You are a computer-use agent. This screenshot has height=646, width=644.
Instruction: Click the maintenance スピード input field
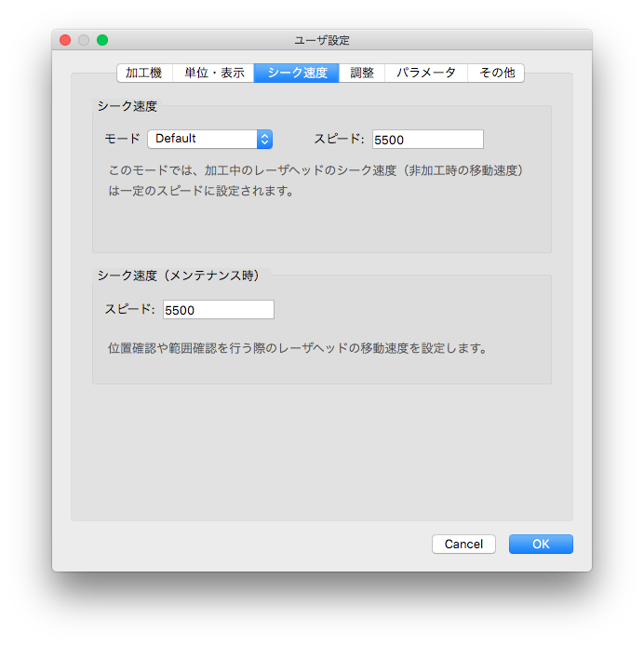click(219, 309)
